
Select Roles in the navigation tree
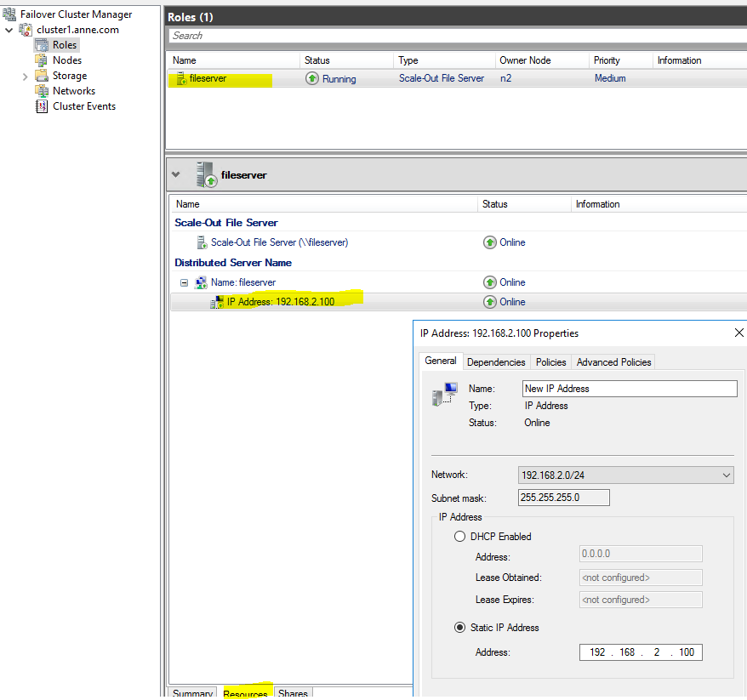(65, 45)
